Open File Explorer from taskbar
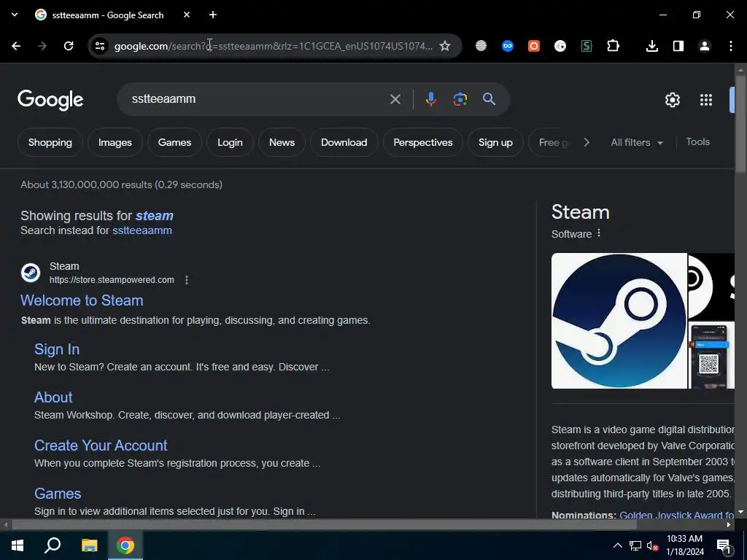 pos(89,545)
